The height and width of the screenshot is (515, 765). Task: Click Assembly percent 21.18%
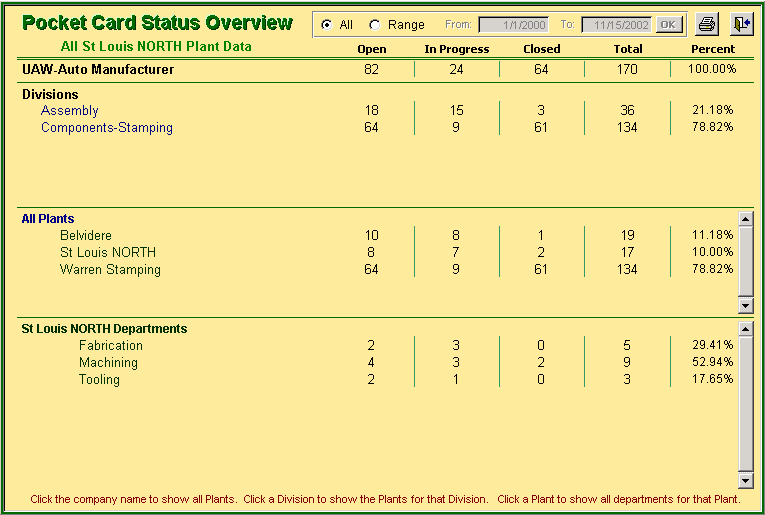point(712,110)
